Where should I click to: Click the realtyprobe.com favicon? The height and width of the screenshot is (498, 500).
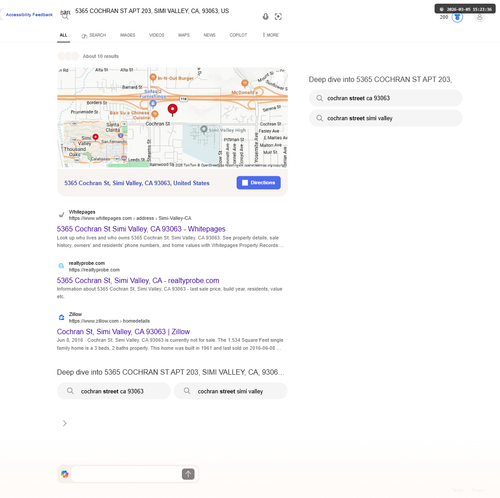coord(61,266)
